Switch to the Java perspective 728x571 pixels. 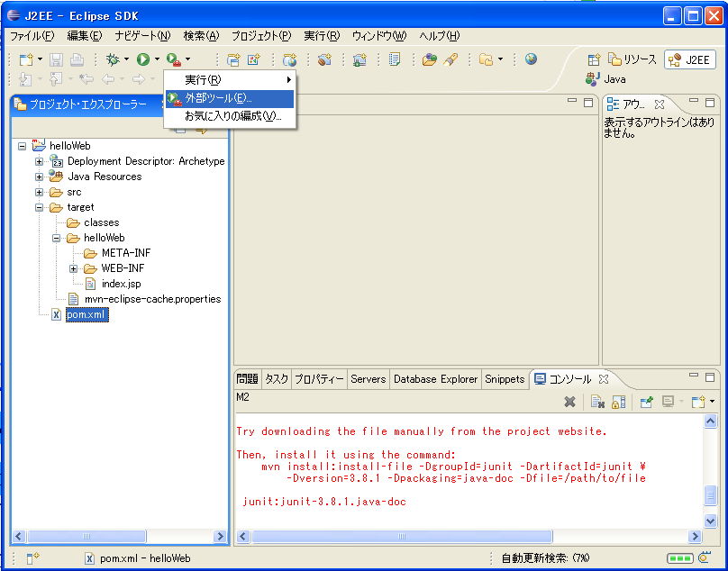(x=606, y=79)
